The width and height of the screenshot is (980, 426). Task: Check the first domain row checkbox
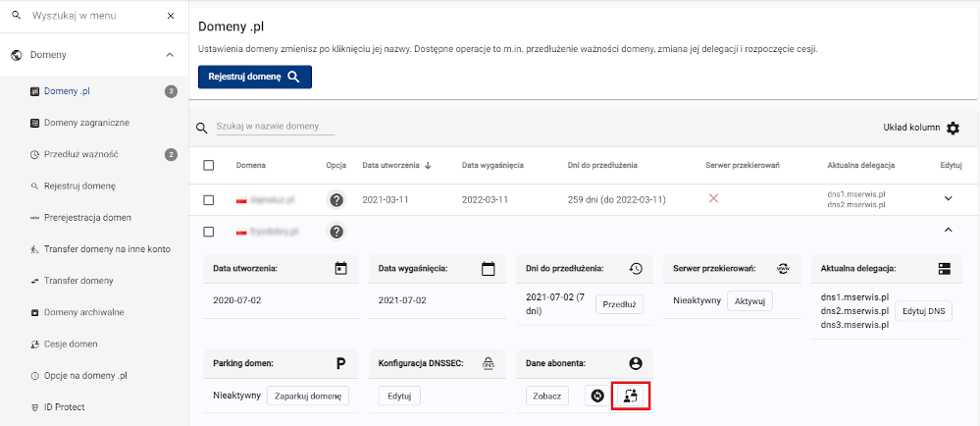209,199
